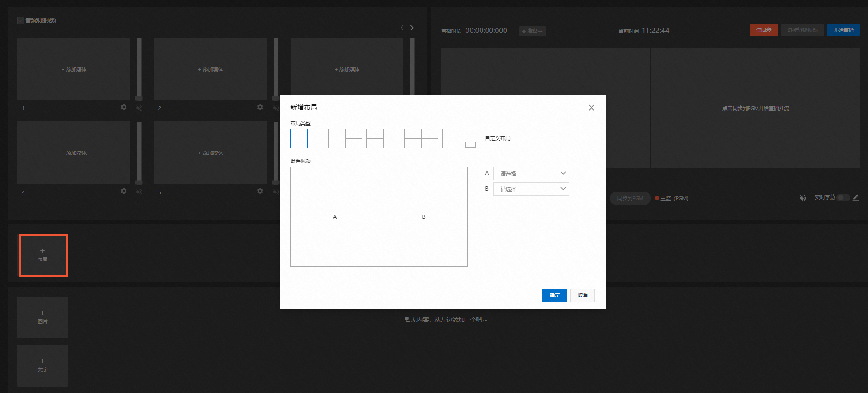Screen dimensions: 868x393
Task: Select preview pane A in layout
Action: pos(335,217)
